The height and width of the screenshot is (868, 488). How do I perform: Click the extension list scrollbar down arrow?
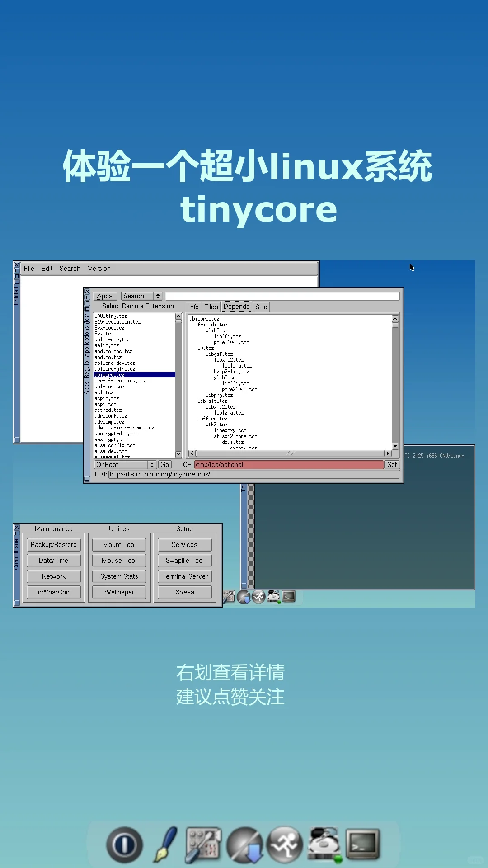click(x=178, y=454)
